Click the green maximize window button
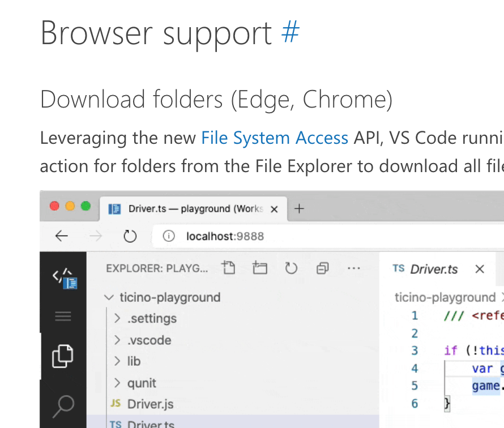The image size is (504, 428). tap(86, 206)
